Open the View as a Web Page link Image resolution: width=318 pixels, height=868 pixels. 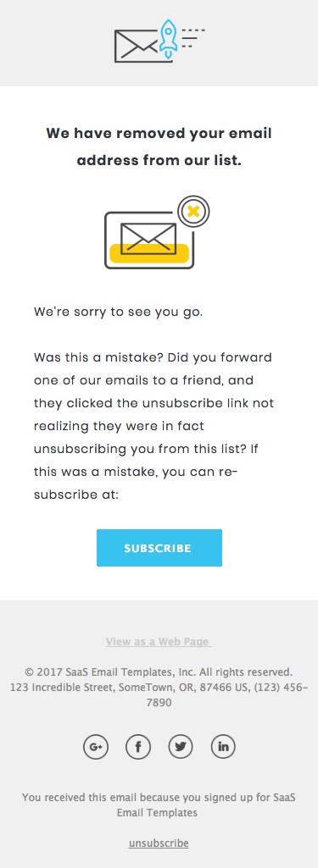pos(159,642)
